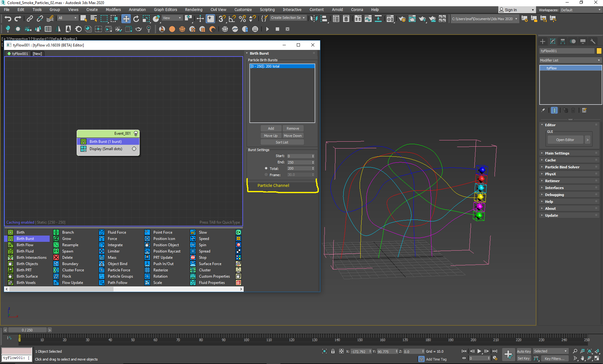
Task: Click the operator depot horizontal scrollbar
Action: [x=61, y=289]
